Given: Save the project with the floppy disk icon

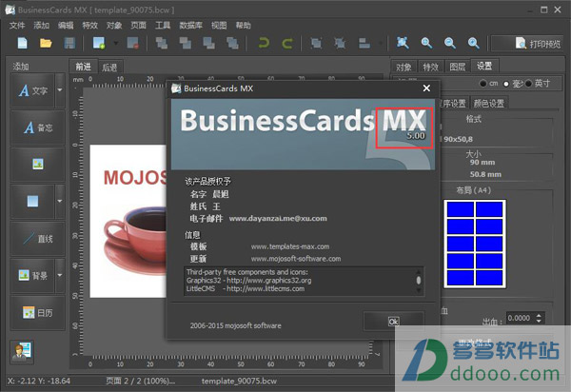Looking at the screenshot, I should click(69, 43).
